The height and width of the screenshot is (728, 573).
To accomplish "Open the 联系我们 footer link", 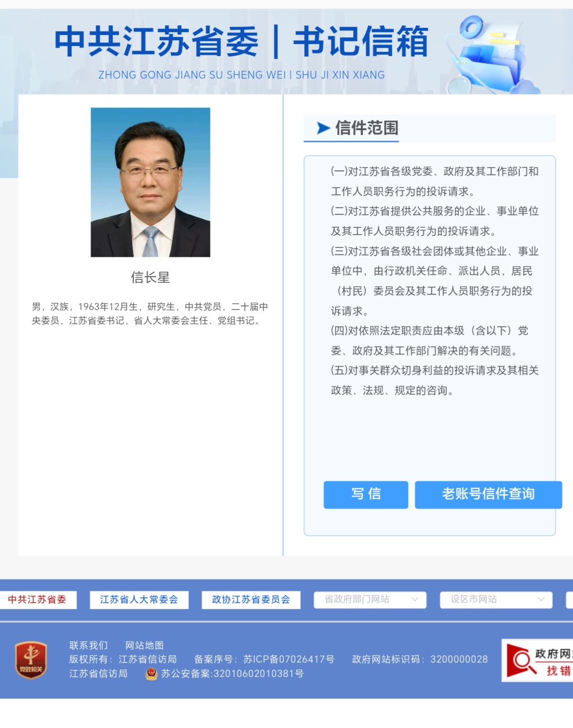I will 88,645.
